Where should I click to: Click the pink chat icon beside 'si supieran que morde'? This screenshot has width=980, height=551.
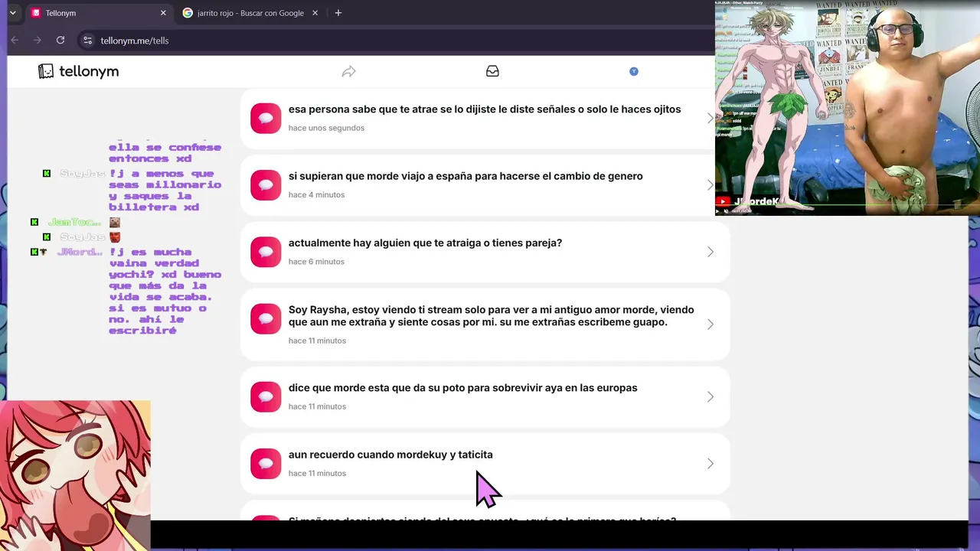click(x=266, y=185)
